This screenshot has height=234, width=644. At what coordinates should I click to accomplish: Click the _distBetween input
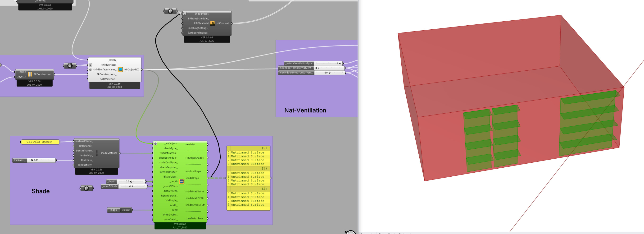pyautogui.click(x=170, y=191)
